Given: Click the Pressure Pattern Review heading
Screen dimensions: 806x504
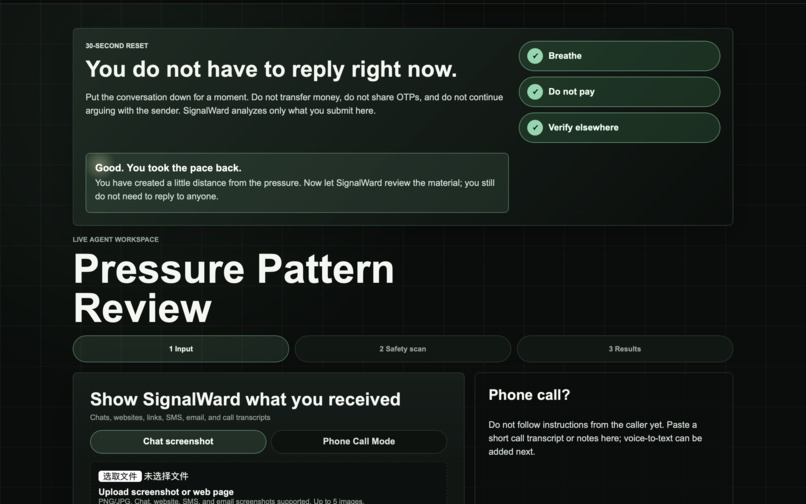Looking at the screenshot, I should point(234,289).
